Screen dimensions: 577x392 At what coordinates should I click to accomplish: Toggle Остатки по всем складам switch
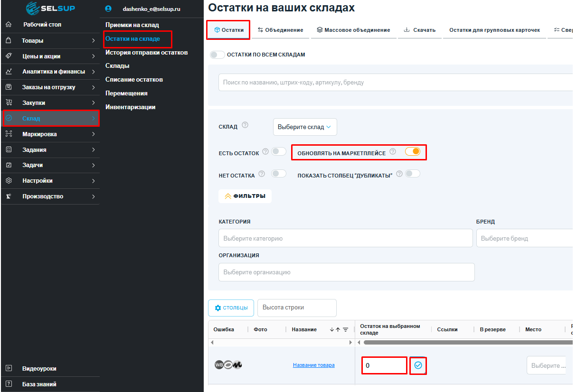pyautogui.click(x=218, y=55)
